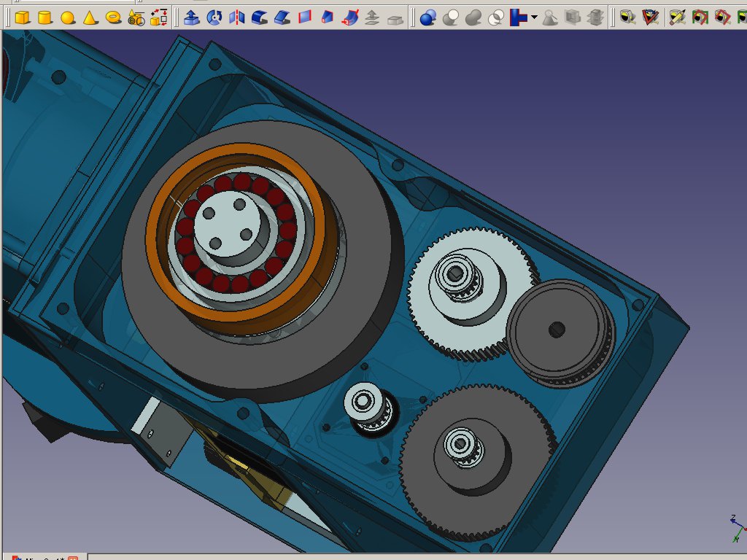Select the Loft tool
Viewport: 747px width, 560px height.
[328, 17]
